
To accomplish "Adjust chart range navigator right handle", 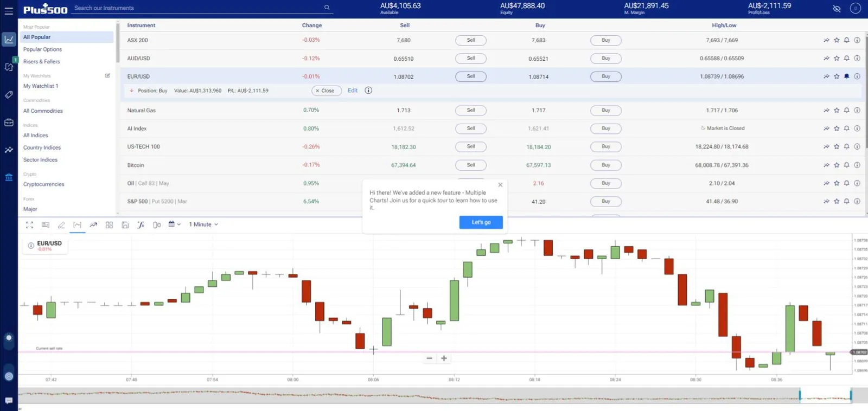I will point(851,395).
